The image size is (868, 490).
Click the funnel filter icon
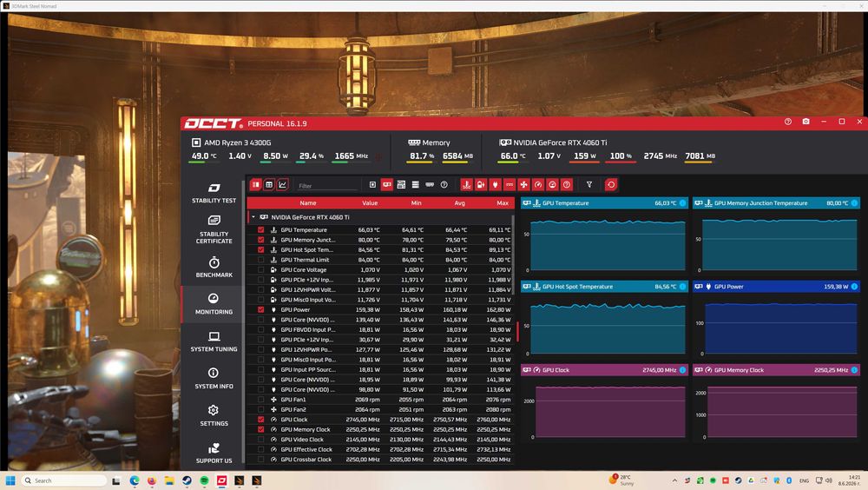pyautogui.click(x=589, y=184)
